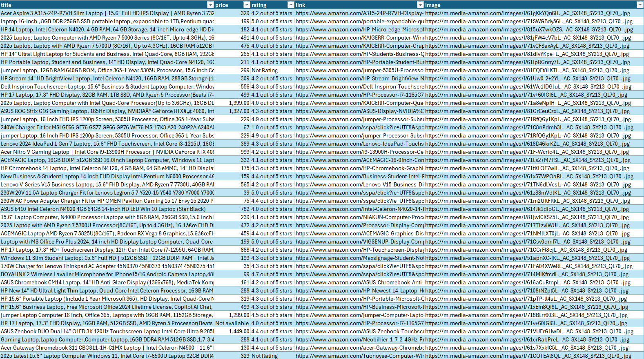Click the New Business & Student Laptop title
Image resolution: width=644 pixels, height=359 pixels.
(x=107, y=176)
